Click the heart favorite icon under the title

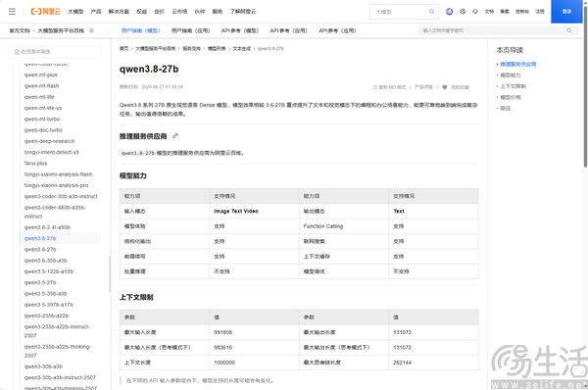(x=444, y=87)
